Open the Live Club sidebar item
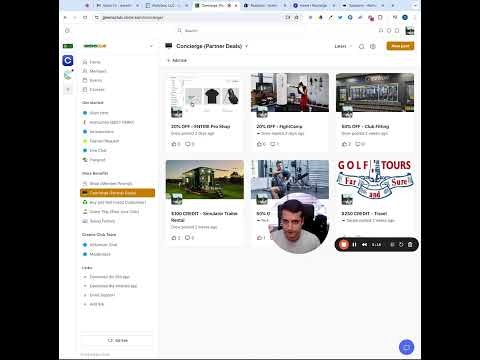This screenshot has height=360, width=480. click(x=118, y=150)
